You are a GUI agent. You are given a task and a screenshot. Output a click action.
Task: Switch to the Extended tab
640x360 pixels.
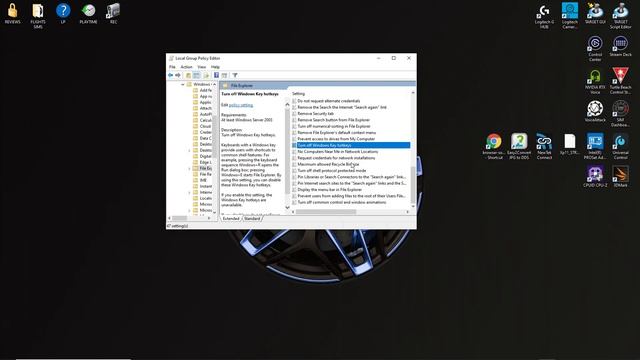click(x=231, y=219)
